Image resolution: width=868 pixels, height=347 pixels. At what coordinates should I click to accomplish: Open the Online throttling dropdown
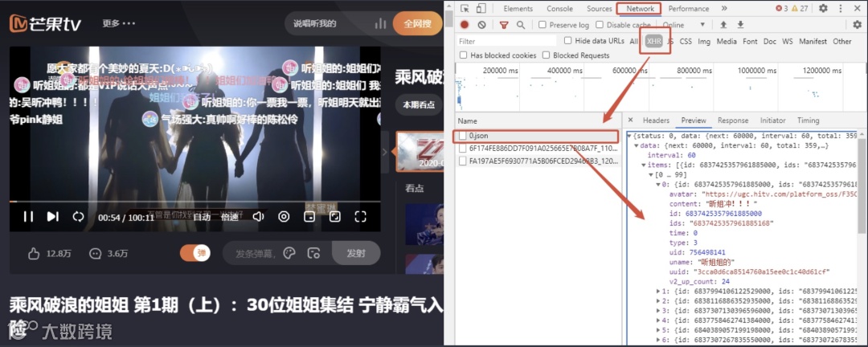684,25
